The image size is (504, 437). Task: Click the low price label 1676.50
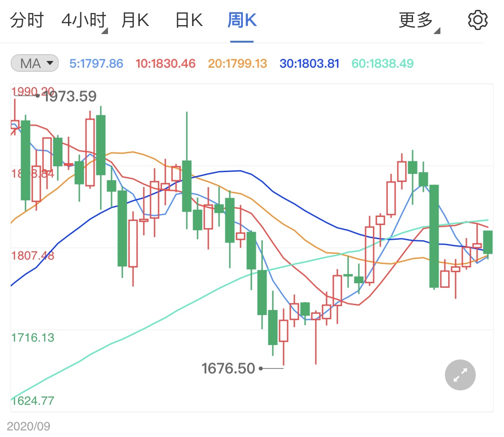[x=228, y=368]
